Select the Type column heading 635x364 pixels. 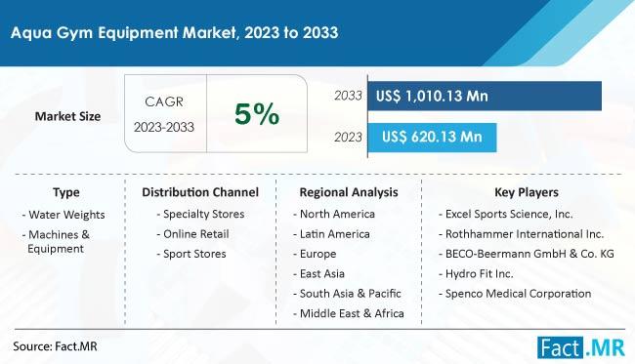66,192
